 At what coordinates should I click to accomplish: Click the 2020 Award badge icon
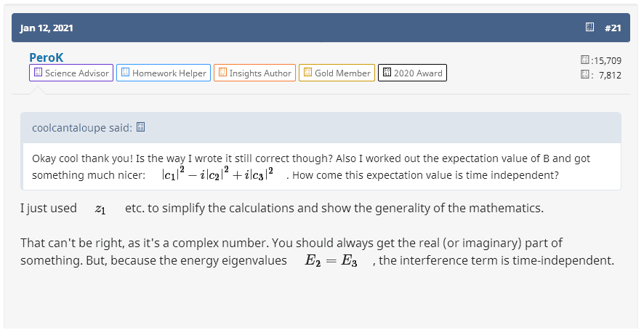pyautogui.click(x=387, y=73)
